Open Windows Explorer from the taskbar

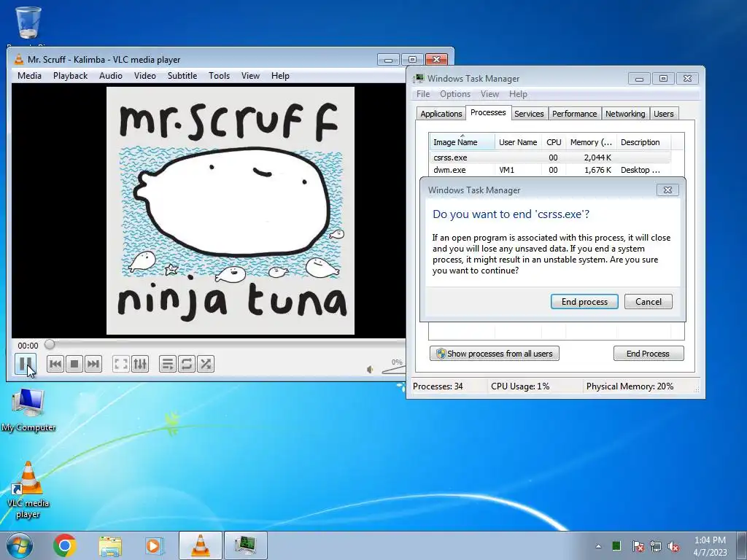point(110,545)
